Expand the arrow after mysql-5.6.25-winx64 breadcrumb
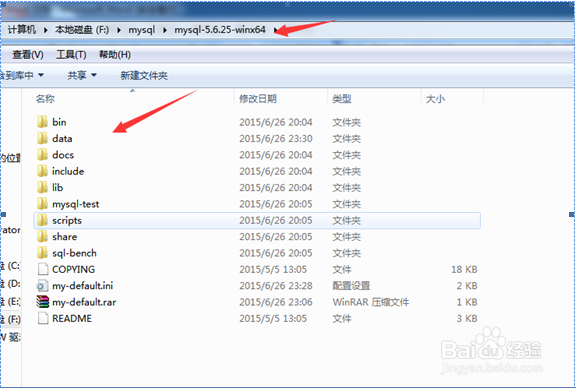 click(275, 30)
